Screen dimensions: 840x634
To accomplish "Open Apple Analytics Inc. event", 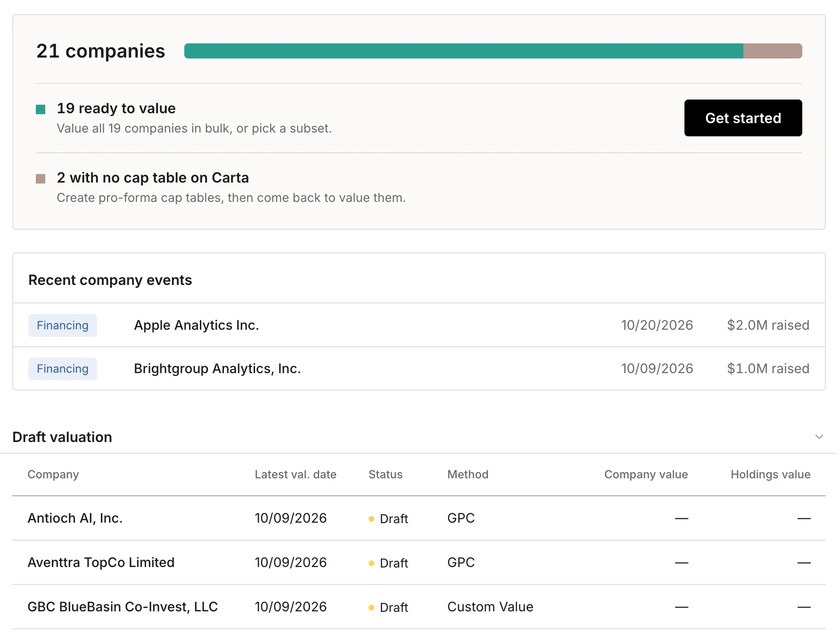I will pyautogui.click(x=419, y=325).
